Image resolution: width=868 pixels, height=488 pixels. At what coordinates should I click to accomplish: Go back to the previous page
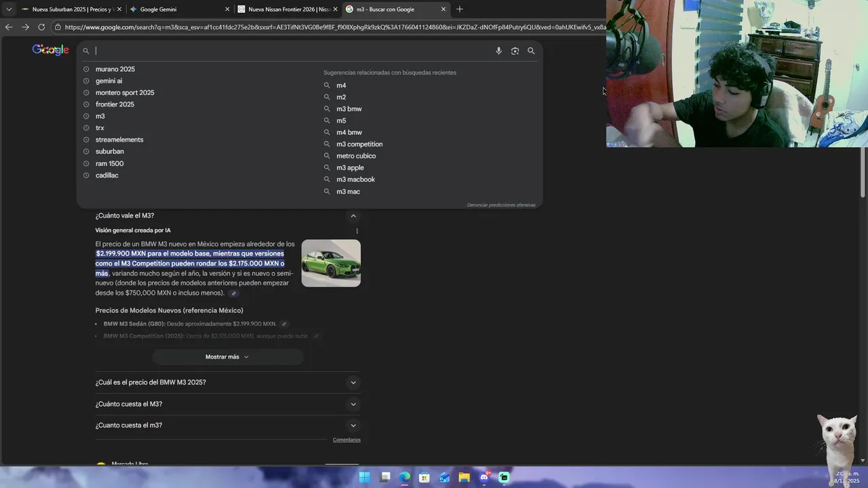point(8,27)
